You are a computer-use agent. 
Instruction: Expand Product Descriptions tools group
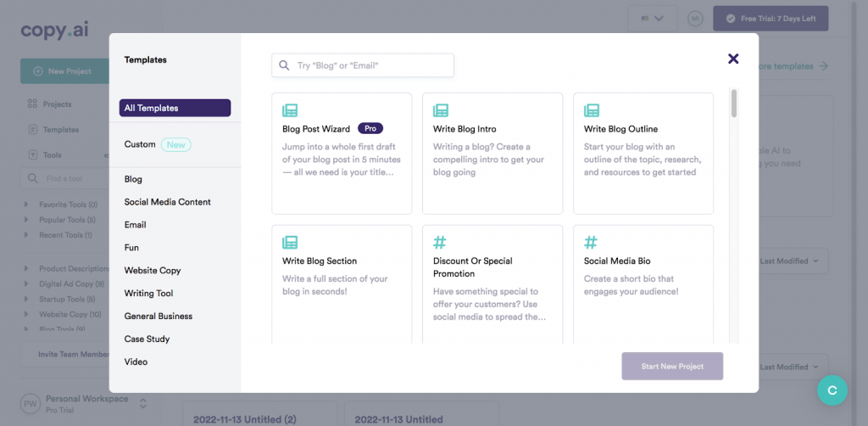[26, 269]
